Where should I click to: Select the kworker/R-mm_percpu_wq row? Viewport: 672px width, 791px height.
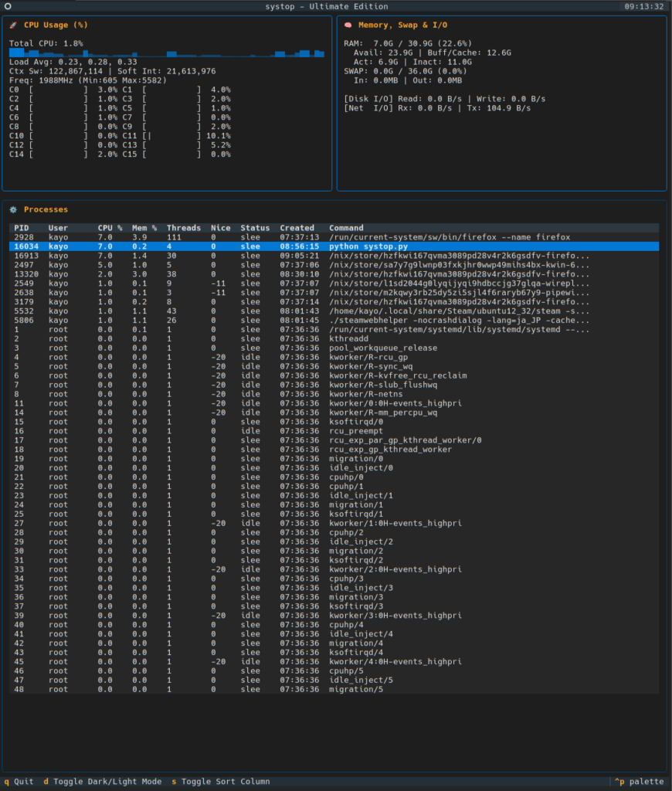point(334,412)
